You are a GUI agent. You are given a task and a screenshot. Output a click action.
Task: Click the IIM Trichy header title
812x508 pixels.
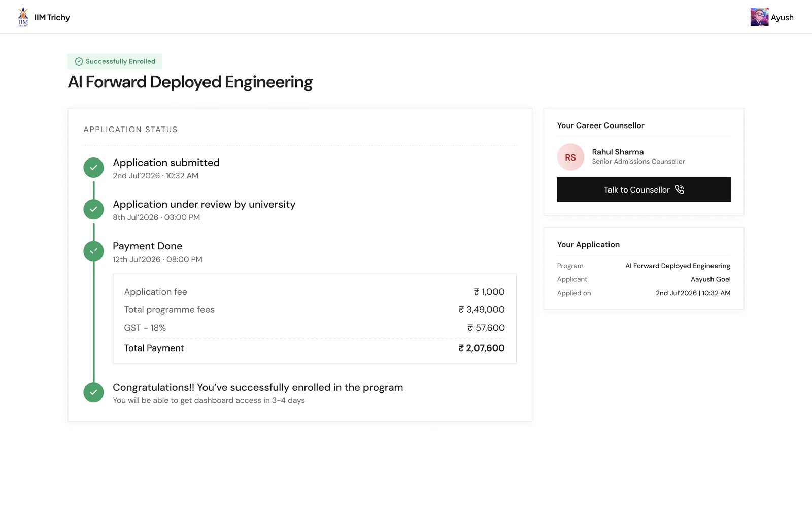52,17
